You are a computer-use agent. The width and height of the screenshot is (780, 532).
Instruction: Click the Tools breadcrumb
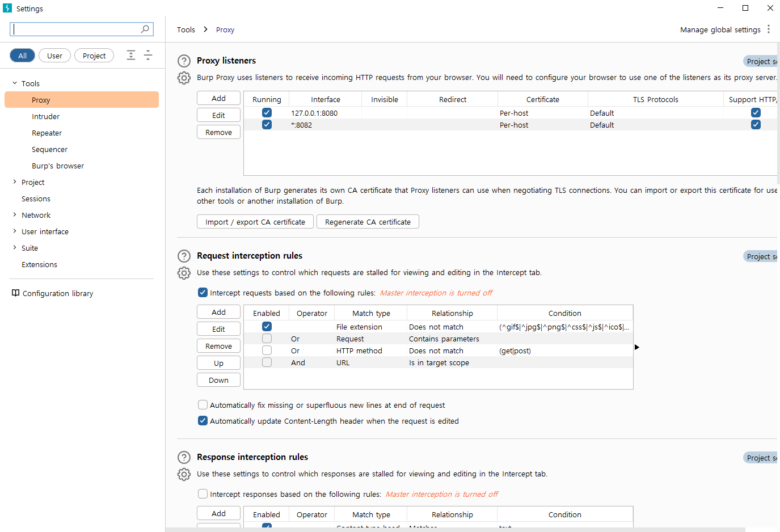click(x=186, y=29)
